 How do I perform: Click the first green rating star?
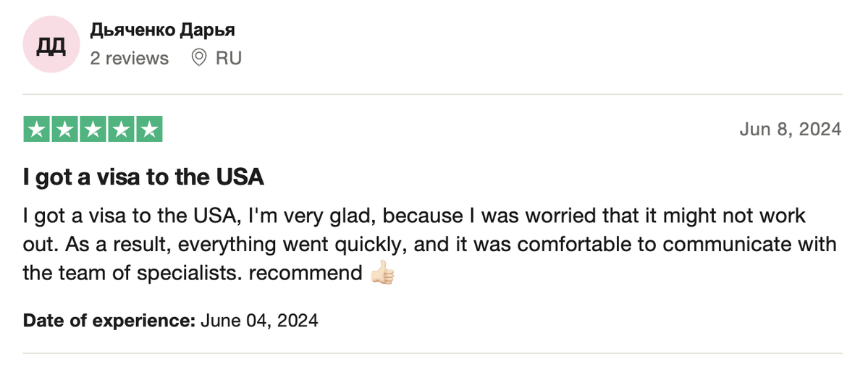point(37,129)
